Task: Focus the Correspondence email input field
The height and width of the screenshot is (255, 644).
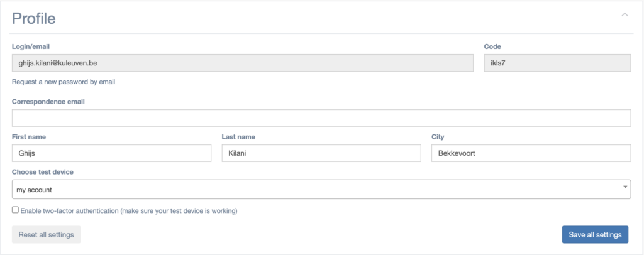Action: tap(321, 118)
